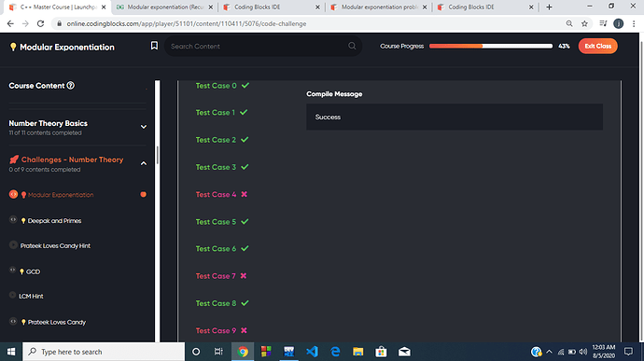Reload the page with the refresh icon
The height and width of the screenshot is (361, 644).
point(40,23)
